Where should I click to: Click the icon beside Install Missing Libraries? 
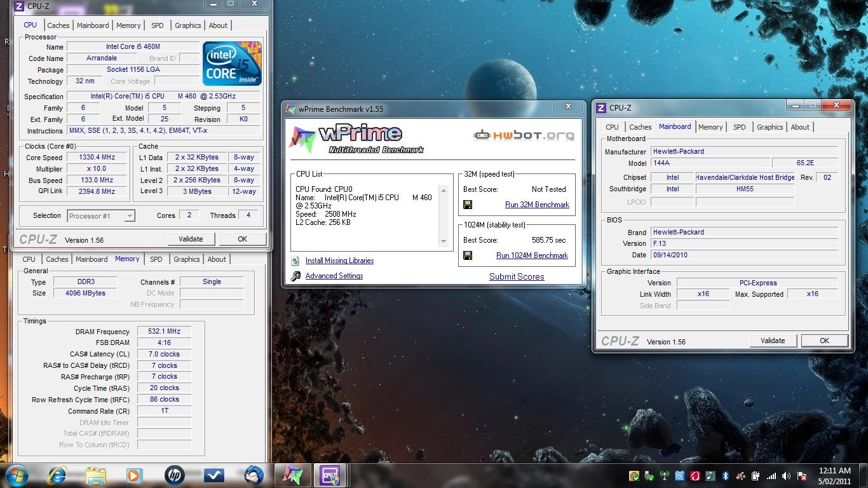[x=295, y=261]
